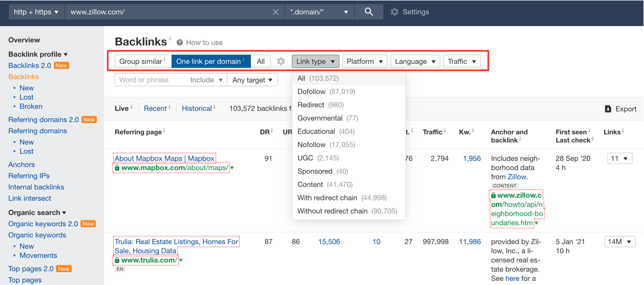Open the Traffic filter dropdown
Image resolution: width=644 pixels, height=285 pixels.
462,61
